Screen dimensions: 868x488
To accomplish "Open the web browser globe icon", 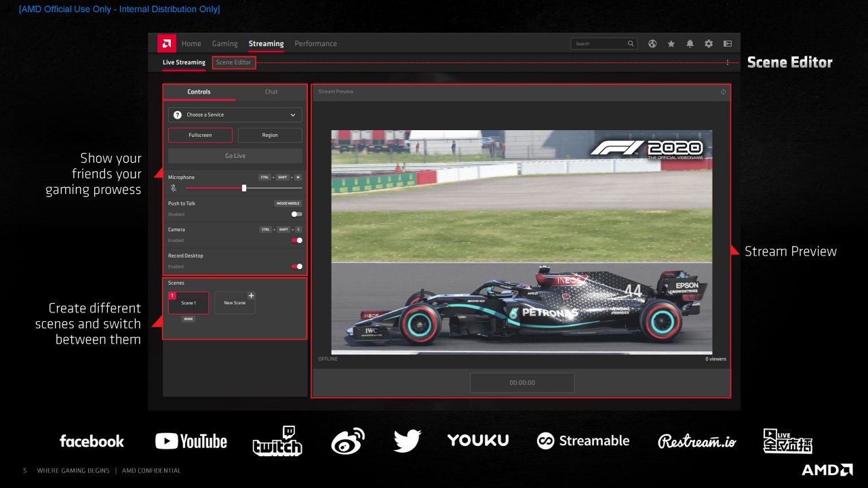I will coord(652,43).
